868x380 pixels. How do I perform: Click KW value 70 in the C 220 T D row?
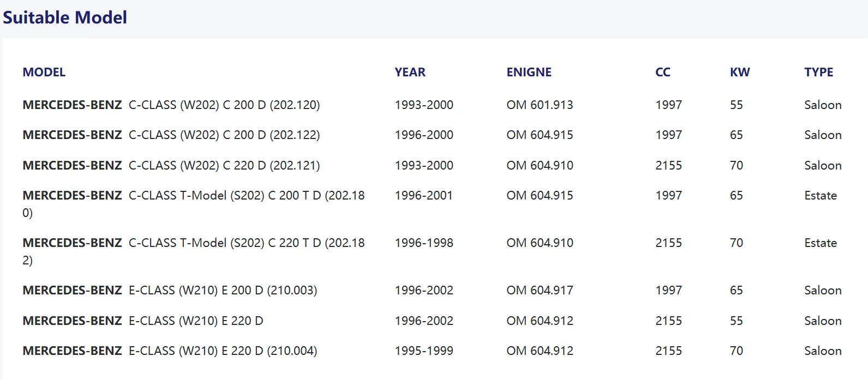point(737,243)
